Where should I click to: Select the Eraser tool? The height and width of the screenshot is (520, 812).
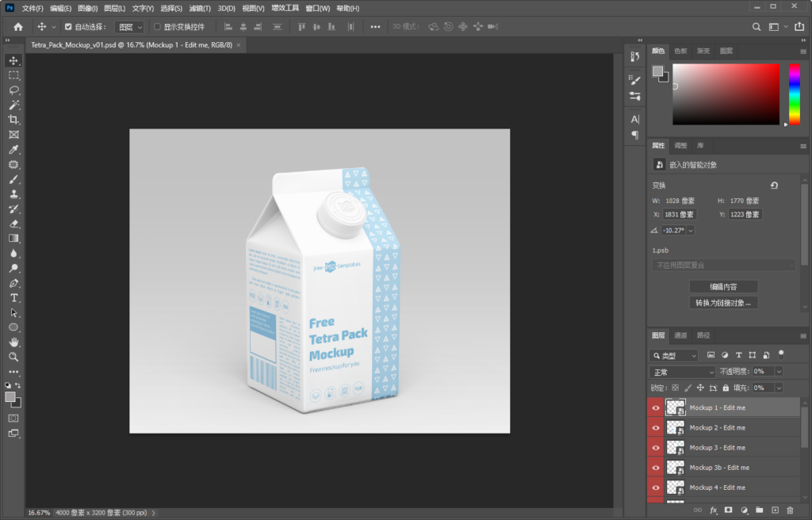(13, 224)
